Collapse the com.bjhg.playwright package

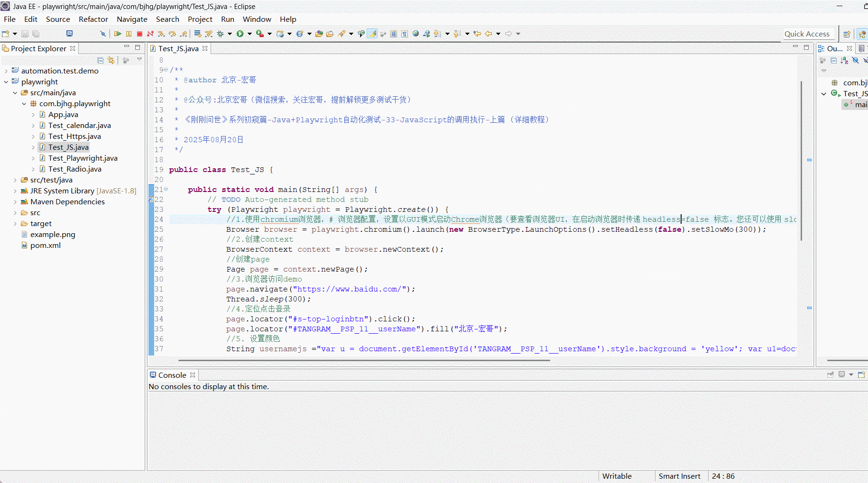[x=24, y=104]
